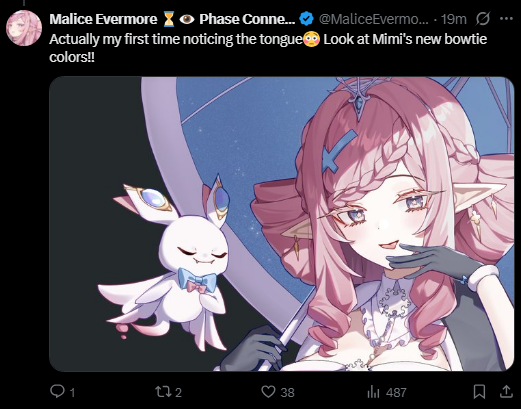The image size is (521, 409).
Task: Click the reply speech bubble icon
Action: (x=57, y=391)
